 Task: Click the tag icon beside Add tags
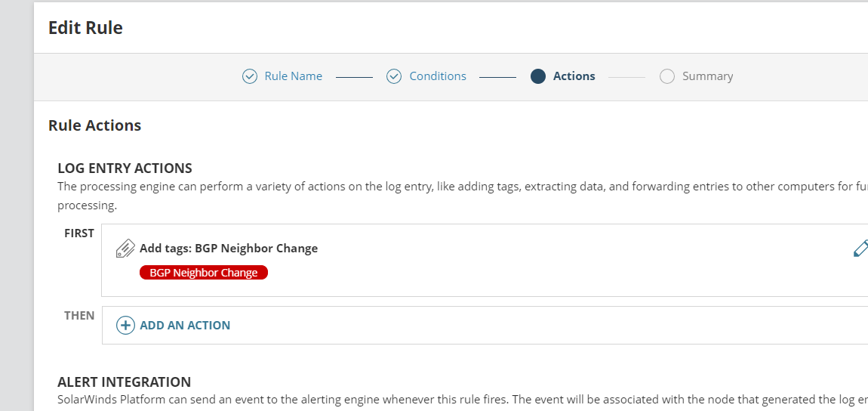point(125,249)
